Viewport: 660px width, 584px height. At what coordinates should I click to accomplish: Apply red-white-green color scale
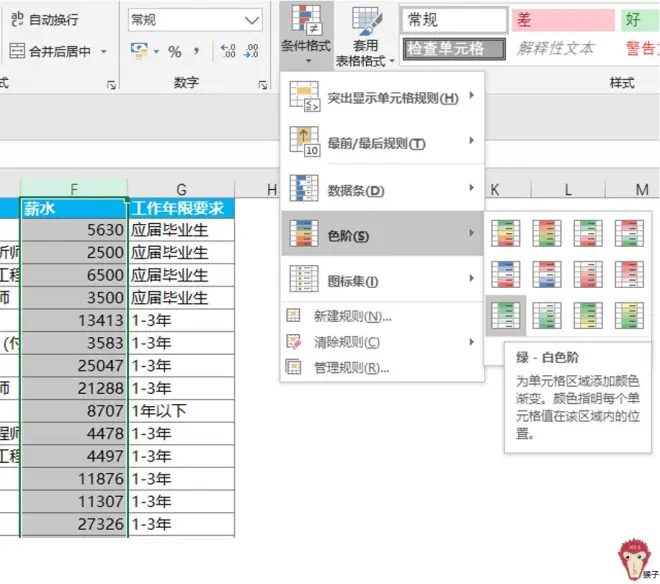pos(629,233)
